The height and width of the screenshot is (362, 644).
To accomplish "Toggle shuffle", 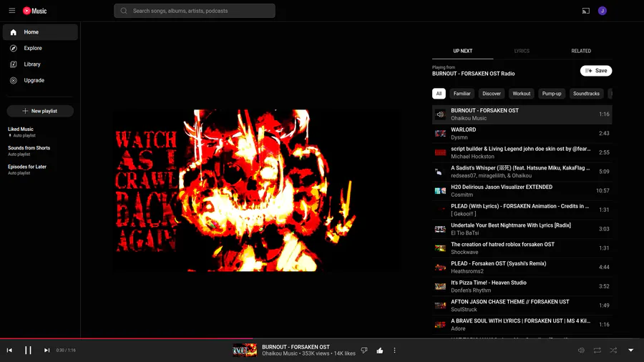I will (613, 350).
